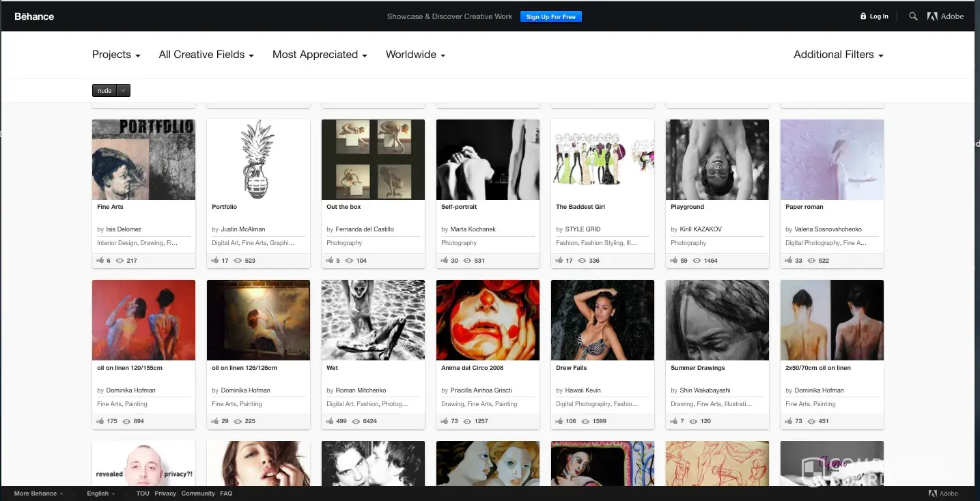Click the Adobe logo in top bar

point(945,16)
